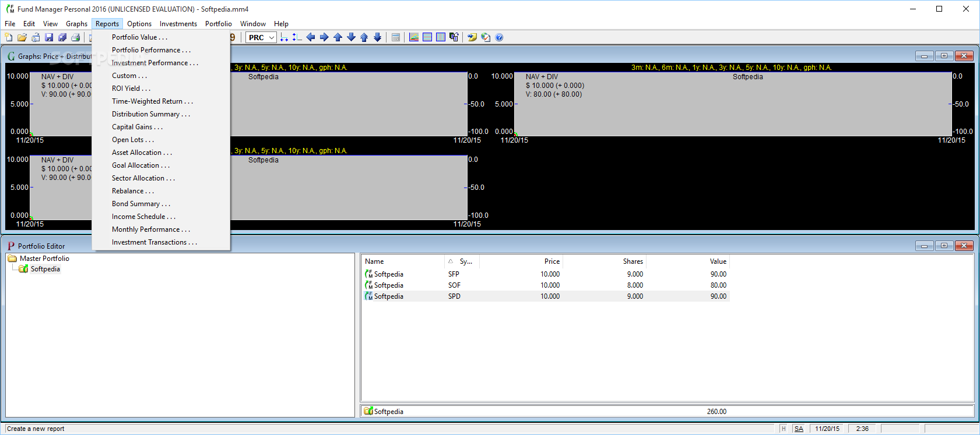Viewport: 980px width, 435px height.
Task: Click the Print toolbar icon
Action: click(x=76, y=37)
